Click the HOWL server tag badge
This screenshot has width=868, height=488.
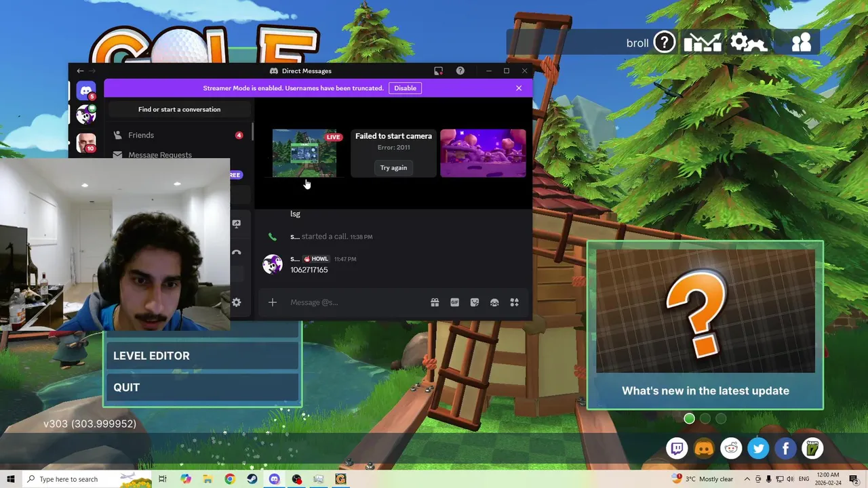pyautogui.click(x=316, y=259)
